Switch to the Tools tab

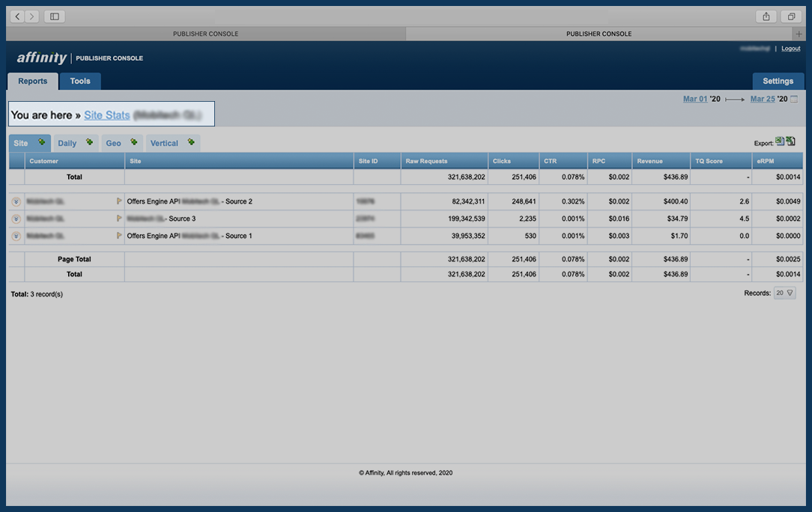pyautogui.click(x=80, y=81)
